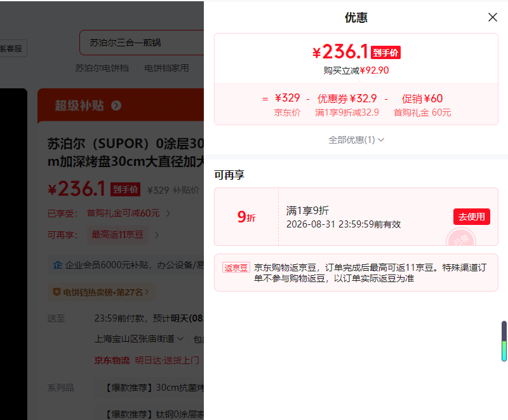Click search field 苏泊尔三合一煎锅
The height and width of the screenshot is (420, 508).
click(142, 43)
